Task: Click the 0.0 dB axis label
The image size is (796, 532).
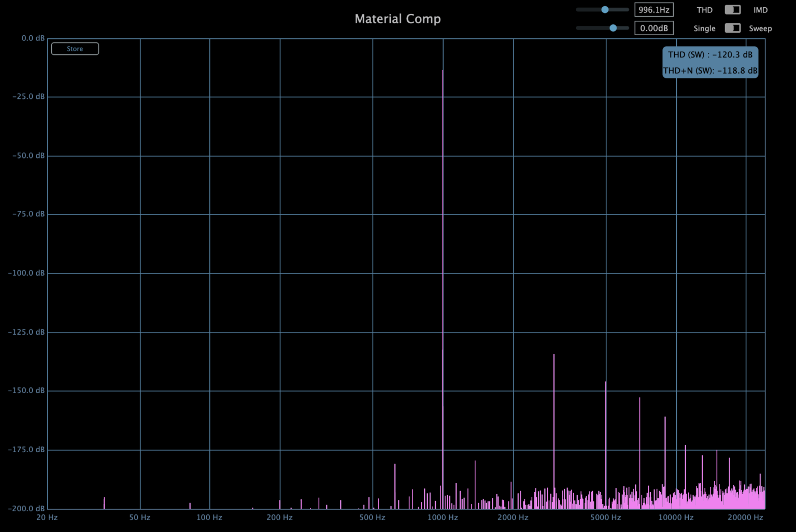Action: [x=33, y=38]
